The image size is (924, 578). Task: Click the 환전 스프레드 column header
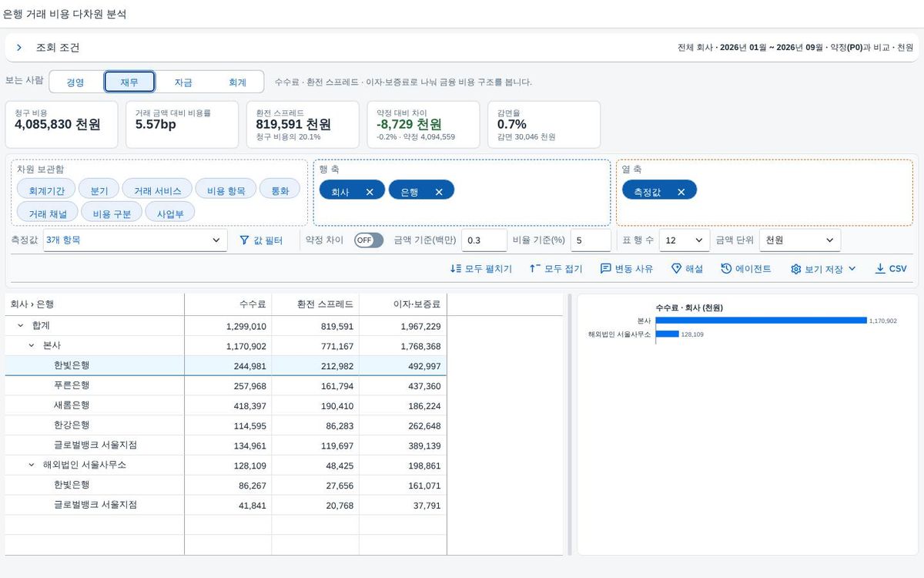(316, 304)
